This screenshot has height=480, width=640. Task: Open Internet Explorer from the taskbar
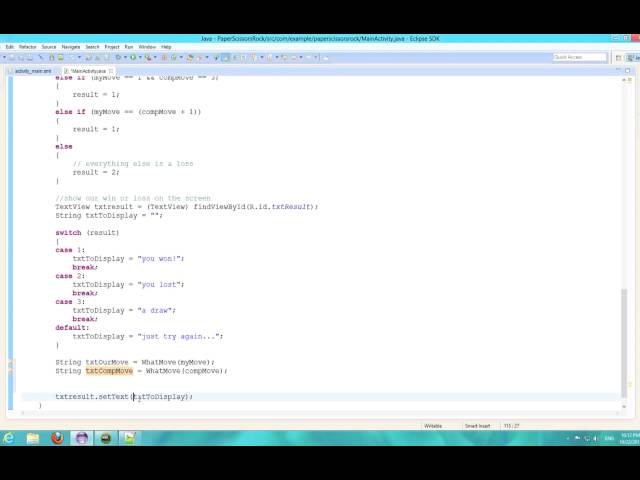[9, 438]
